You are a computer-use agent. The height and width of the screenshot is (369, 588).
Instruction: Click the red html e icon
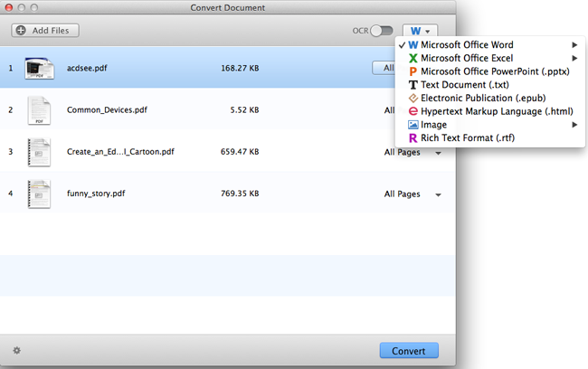pyautogui.click(x=413, y=111)
